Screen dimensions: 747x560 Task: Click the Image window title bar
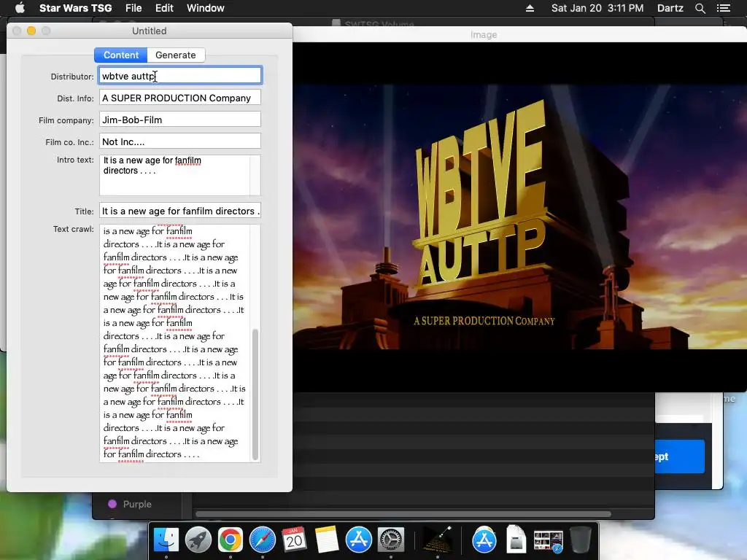coord(519,35)
